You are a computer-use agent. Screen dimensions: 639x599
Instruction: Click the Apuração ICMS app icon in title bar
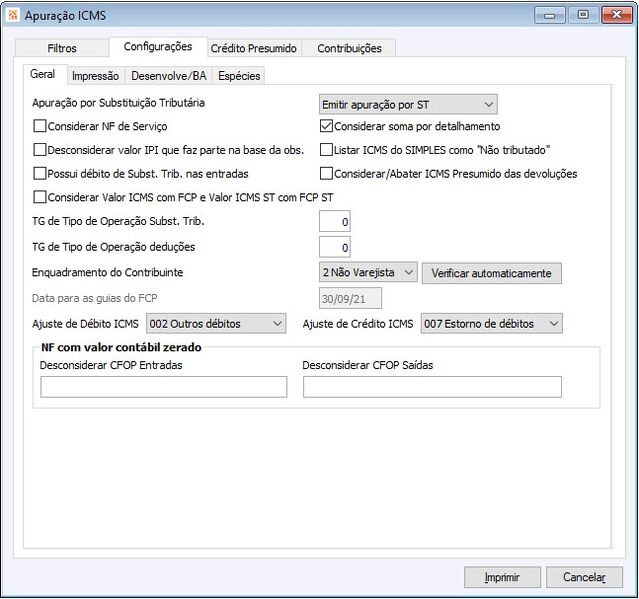pos(13,15)
